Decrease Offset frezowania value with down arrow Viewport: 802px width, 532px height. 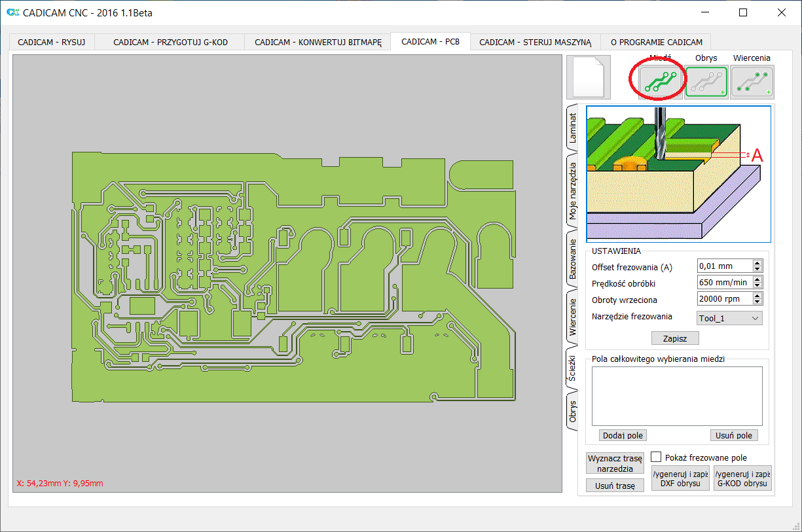(x=757, y=270)
